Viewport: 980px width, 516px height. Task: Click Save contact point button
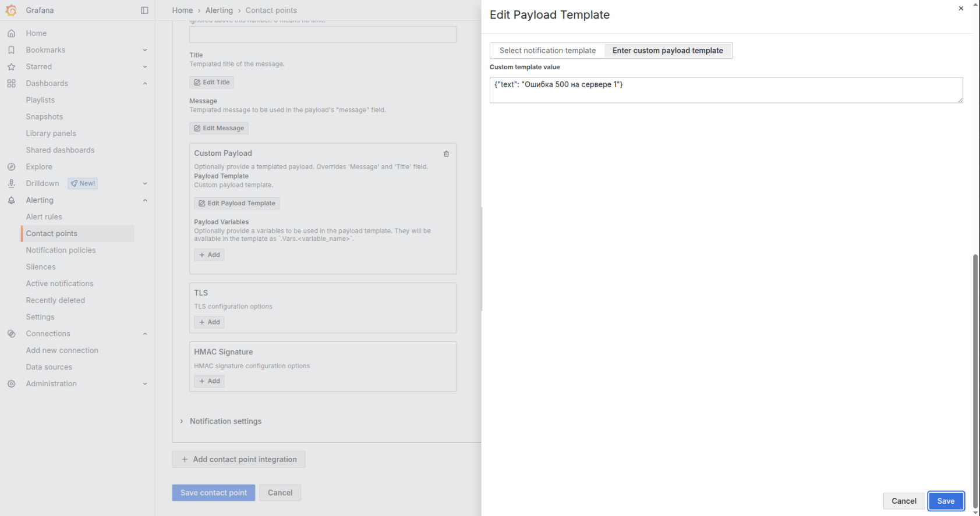(214, 493)
